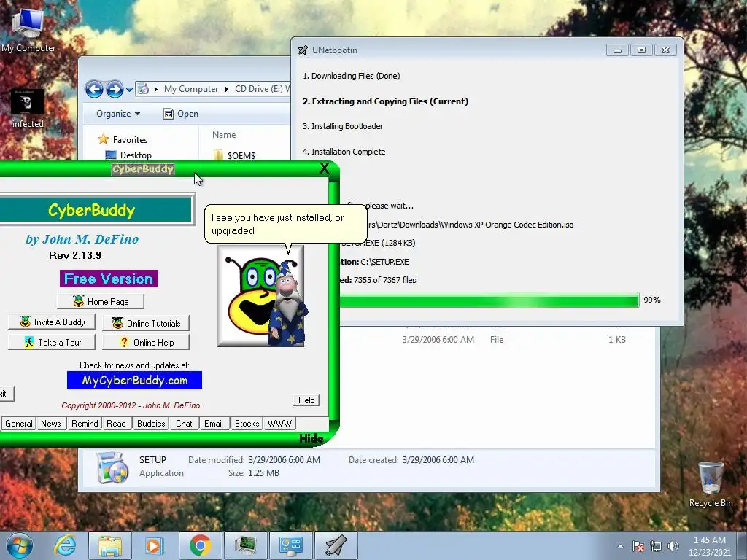Switch to the WWW tab
This screenshot has width=747, height=560.
(279, 424)
